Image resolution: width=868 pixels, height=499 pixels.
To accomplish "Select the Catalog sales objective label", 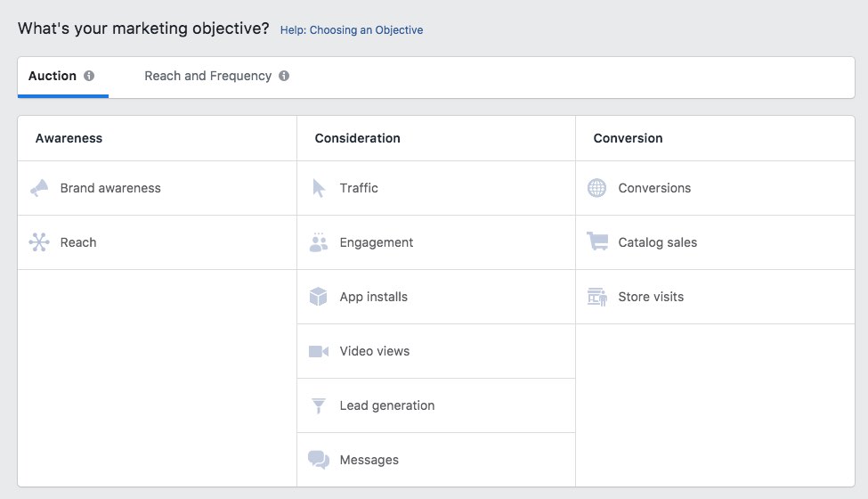I will (658, 242).
